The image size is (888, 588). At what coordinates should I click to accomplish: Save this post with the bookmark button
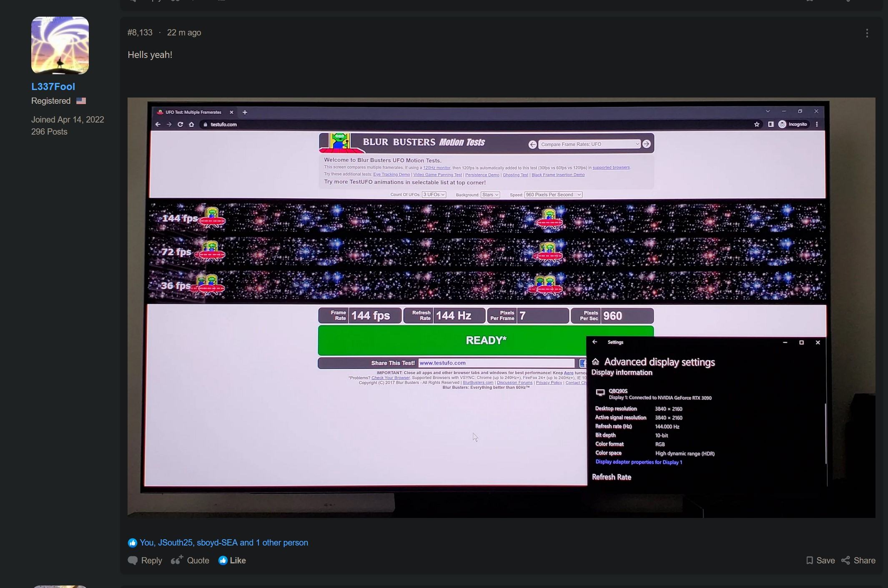tap(820, 560)
